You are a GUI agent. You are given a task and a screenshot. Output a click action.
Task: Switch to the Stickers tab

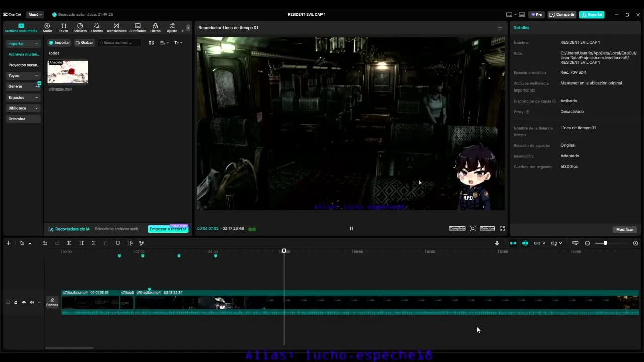[80, 28]
